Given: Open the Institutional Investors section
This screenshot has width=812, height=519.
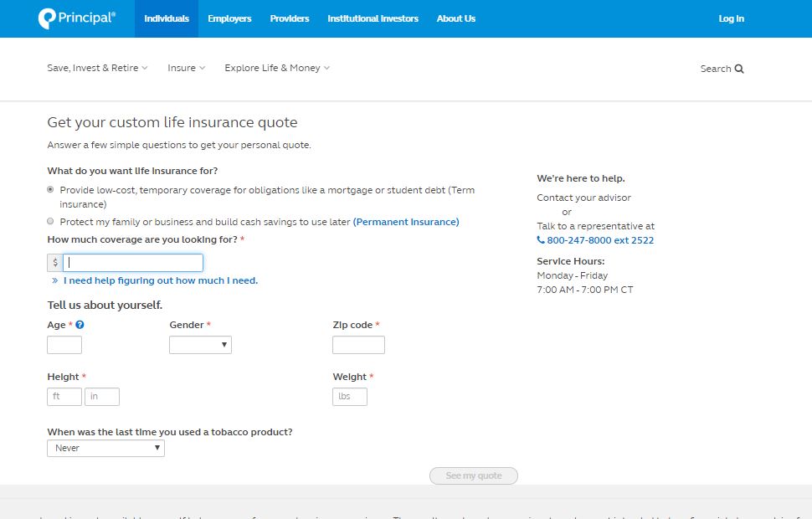Looking at the screenshot, I should point(373,18).
